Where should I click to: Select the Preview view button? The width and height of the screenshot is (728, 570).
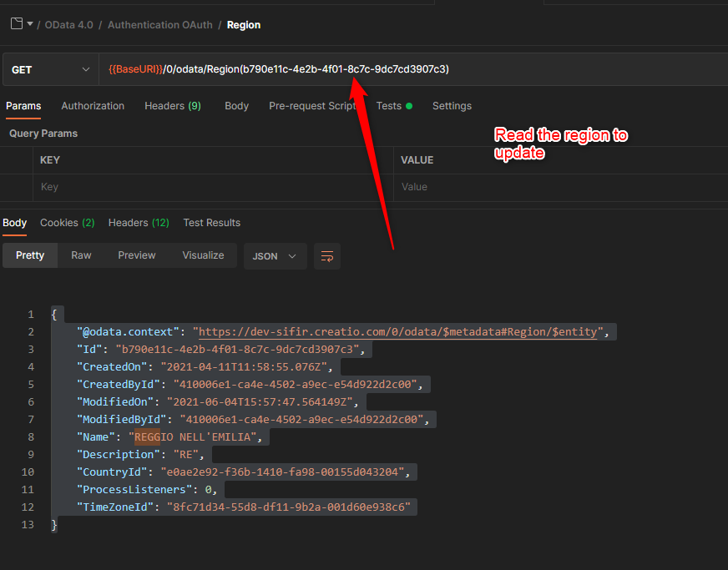137,255
